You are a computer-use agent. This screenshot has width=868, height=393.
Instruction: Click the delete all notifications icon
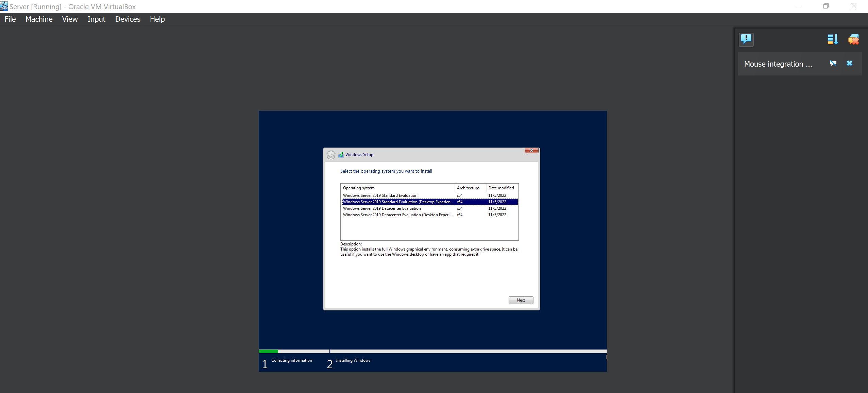[854, 39]
